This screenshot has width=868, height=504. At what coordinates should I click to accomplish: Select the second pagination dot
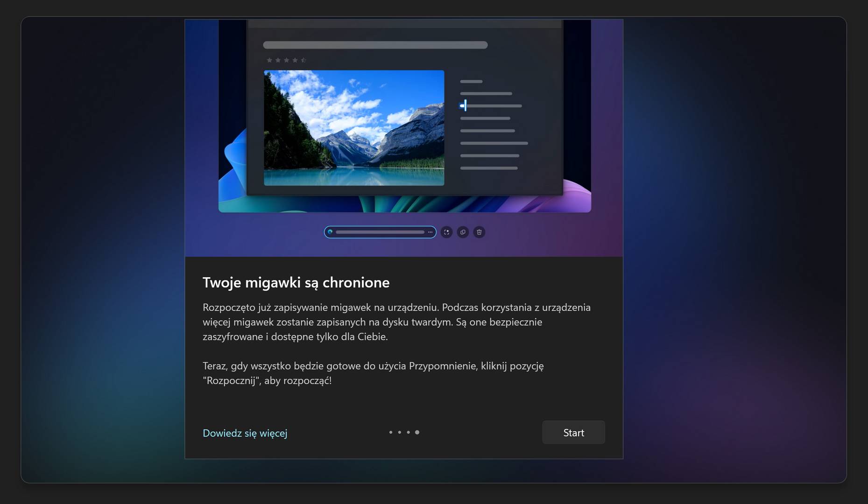[x=399, y=432]
